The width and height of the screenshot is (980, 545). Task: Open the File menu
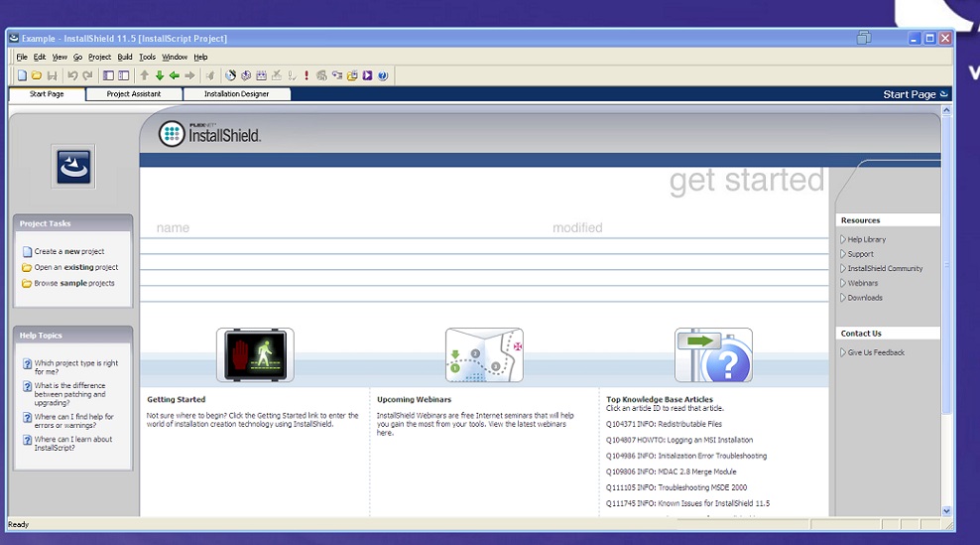pyautogui.click(x=22, y=57)
